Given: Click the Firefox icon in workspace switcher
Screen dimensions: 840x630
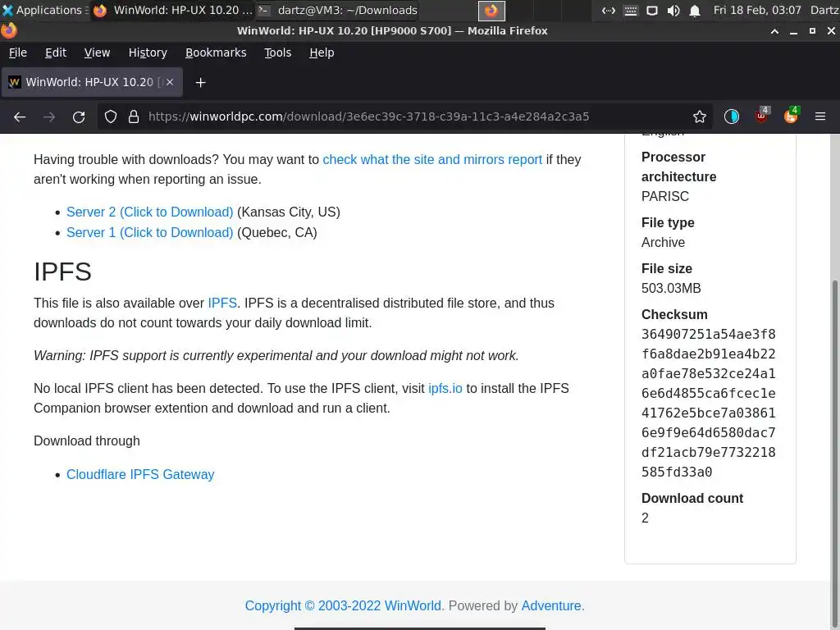Looking at the screenshot, I should 491,11.
